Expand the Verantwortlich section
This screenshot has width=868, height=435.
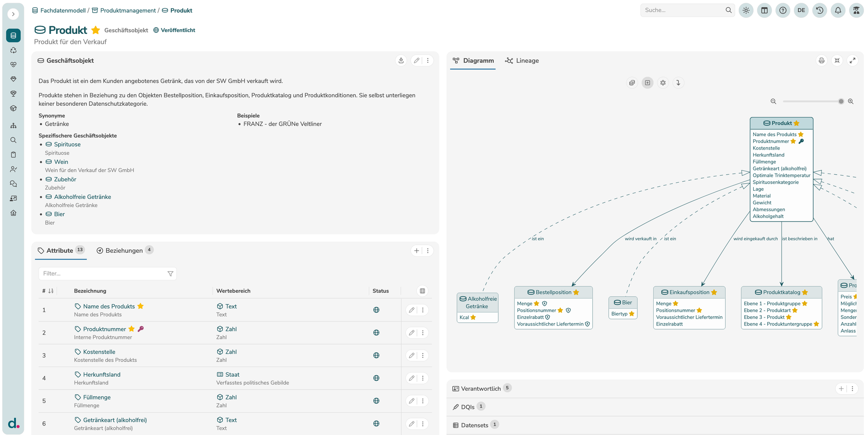(481, 388)
